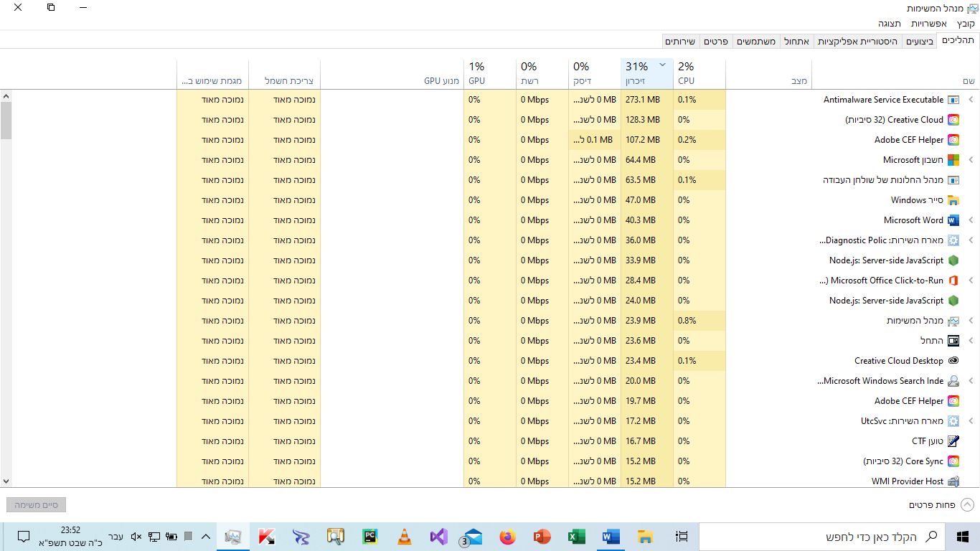Sort by the Memory (זיכרון) column header
Screen dimensions: 980x551
tap(647, 73)
